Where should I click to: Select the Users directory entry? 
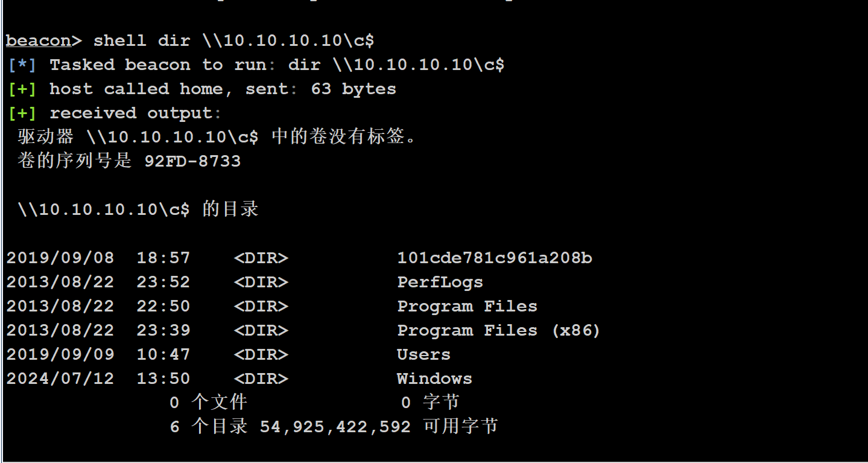[423, 355]
